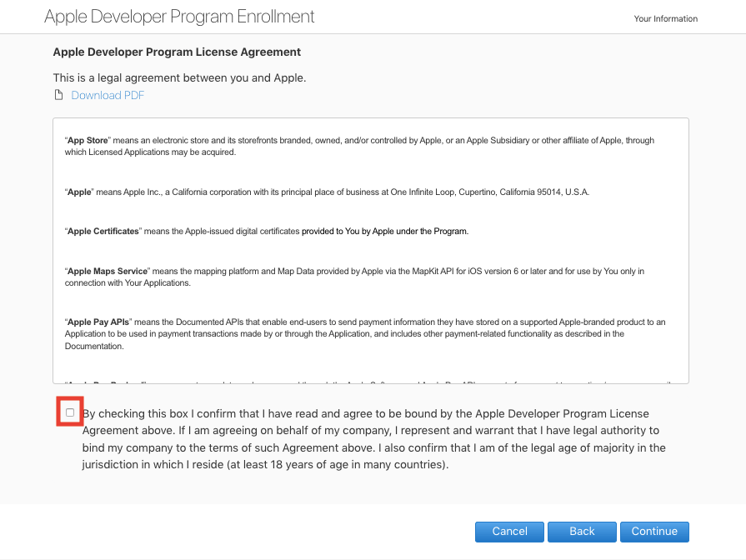The width and height of the screenshot is (746, 560).
Task: Check the license agreement confirmation checkbox
Action: 70,412
